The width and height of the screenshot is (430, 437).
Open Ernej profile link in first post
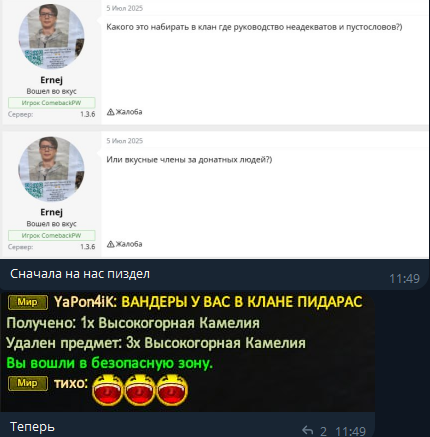click(x=51, y=80)
